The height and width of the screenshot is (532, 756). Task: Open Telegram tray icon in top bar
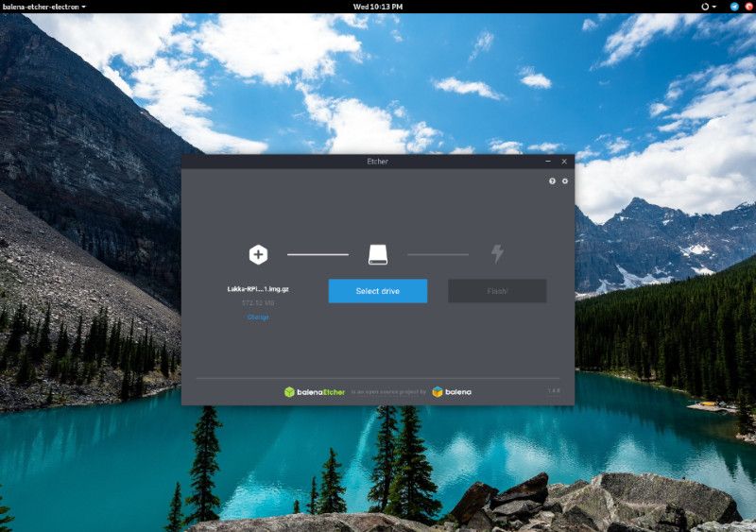[735, 7]
